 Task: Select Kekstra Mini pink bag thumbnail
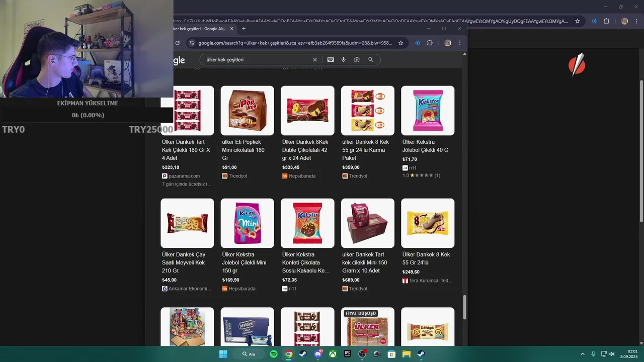tap(247, 223)
